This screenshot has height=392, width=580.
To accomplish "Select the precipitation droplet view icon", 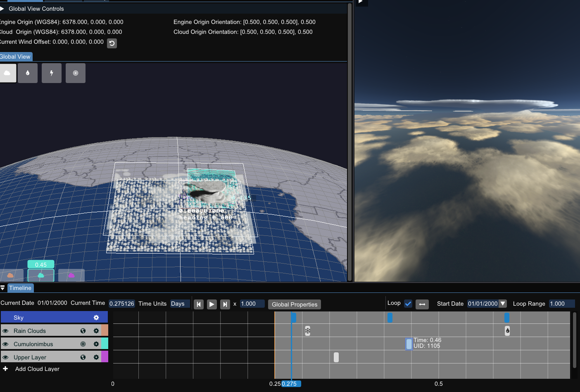I will 28,73.
